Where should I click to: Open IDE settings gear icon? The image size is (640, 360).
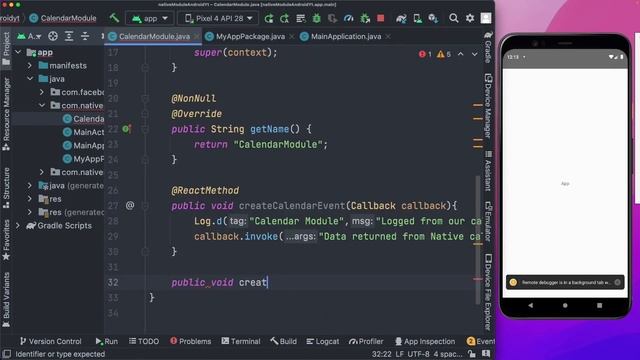470,18
